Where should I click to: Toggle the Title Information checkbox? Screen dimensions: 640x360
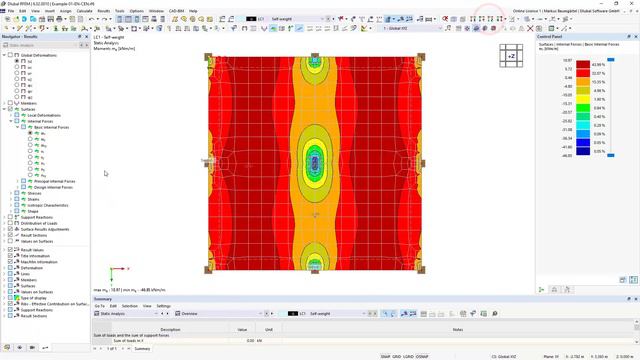pos(10,256)
